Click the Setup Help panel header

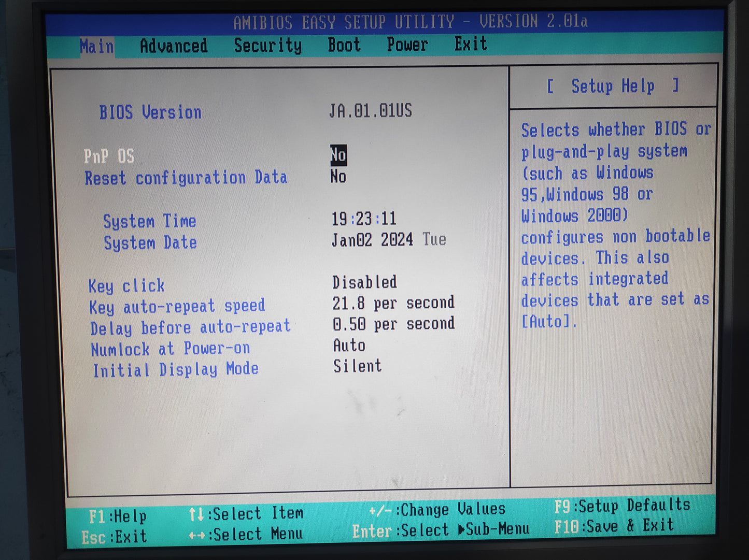pos(613,86)
